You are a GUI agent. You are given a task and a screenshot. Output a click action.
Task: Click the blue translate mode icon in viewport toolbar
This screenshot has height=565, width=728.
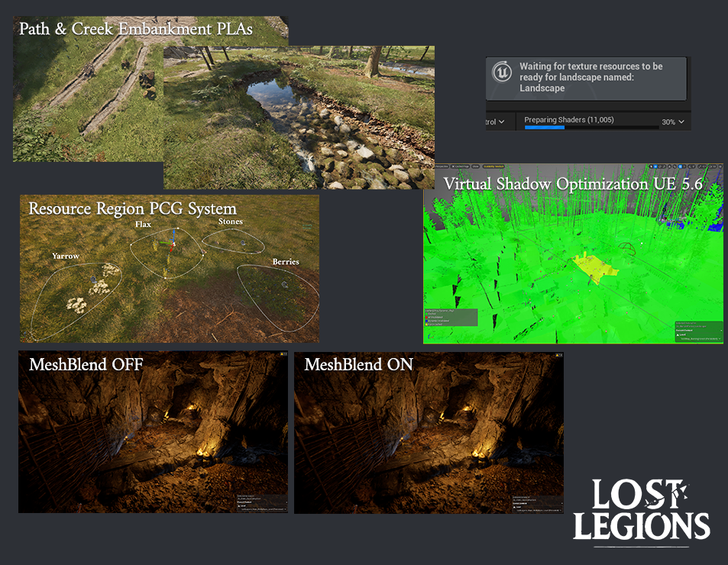[x=655, y=166]
